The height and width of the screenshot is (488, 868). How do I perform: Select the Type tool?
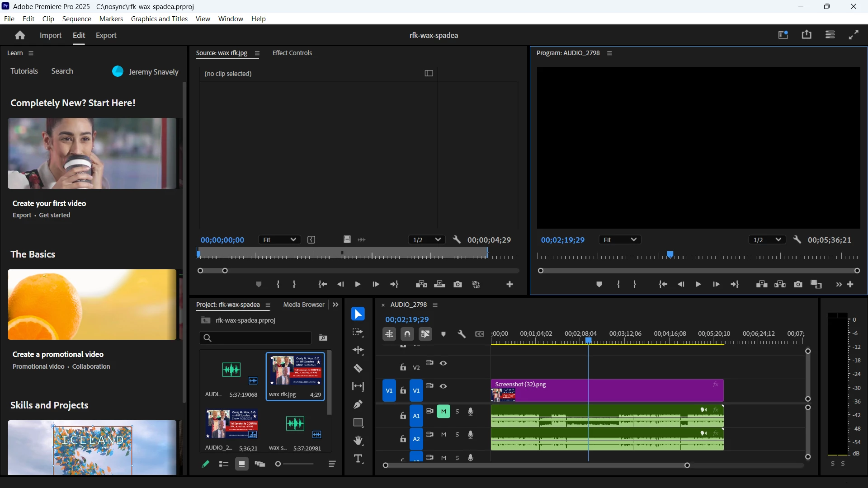[358, 459]
